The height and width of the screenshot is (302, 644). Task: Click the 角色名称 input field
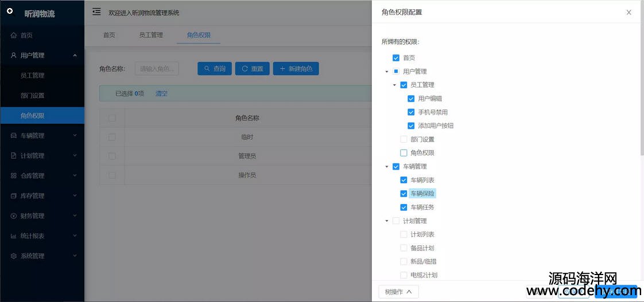pyautogui.click(x=157, y=69)
